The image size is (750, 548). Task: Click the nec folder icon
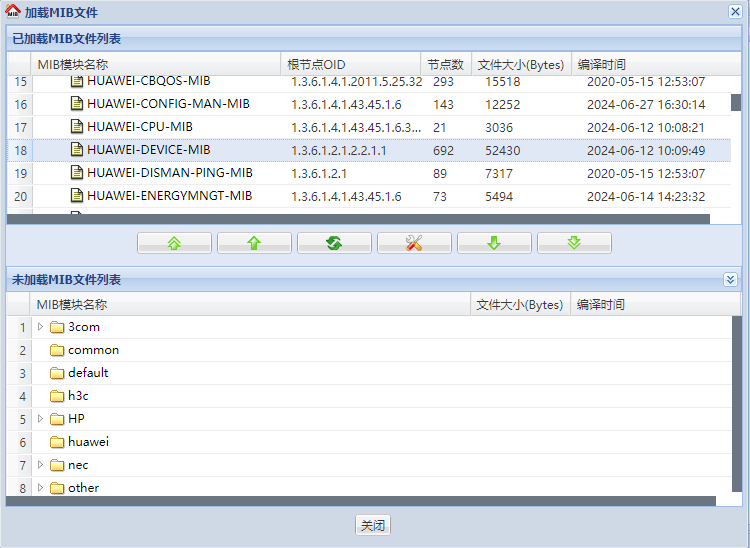[57, 465]
